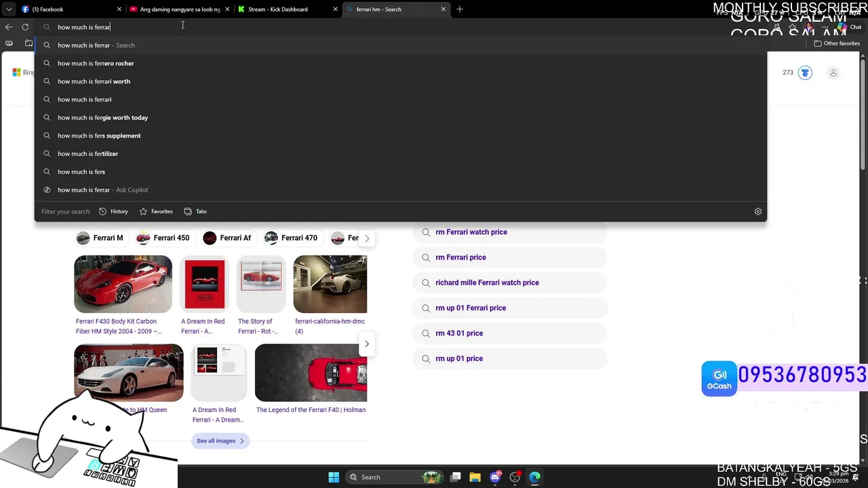This screenshot has width=868, height=488.
Task: Open the Copilot Chat button
Action: [x=849, y=27]
